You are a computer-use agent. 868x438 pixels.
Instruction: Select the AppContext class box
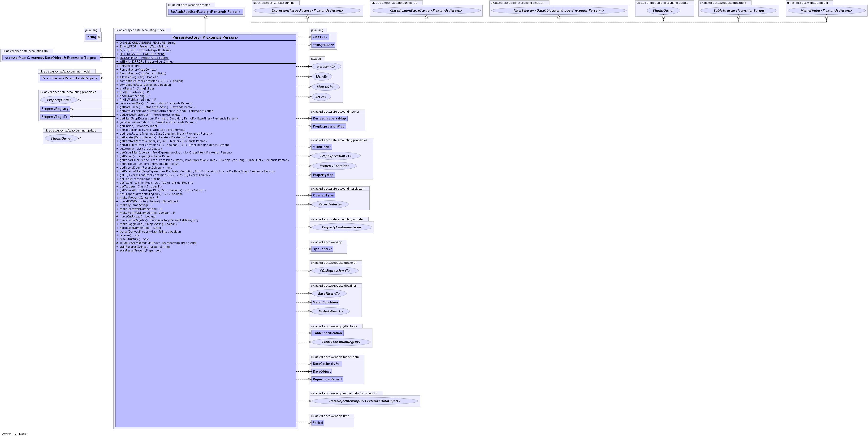(x=322, y=249)
